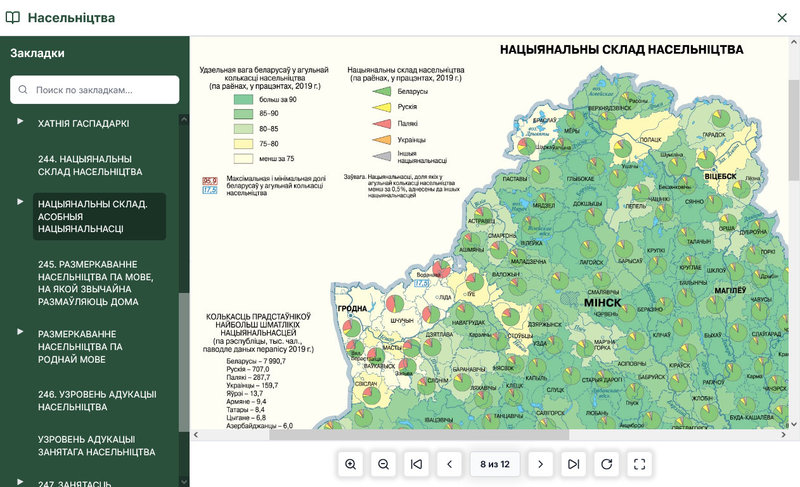Open bookmark 244. НАЦЫЯНАЛЬНЫ СКЛАД НАСЕЛЬНІЦТВА
The height and width of the screenshot is (487, 800).
(90, 165)
